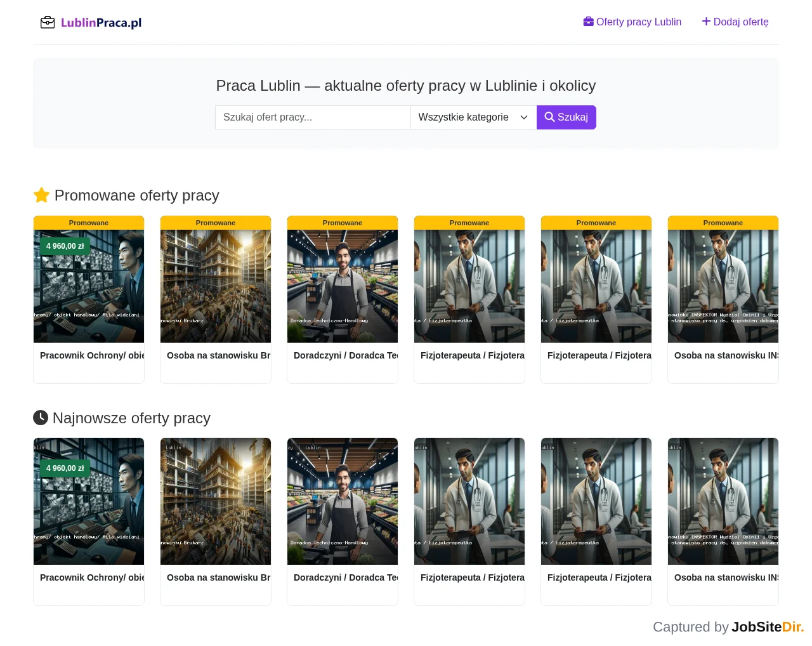
Task: Open promoted INSPEKTOR offer thumbnail
Action: point(723,286)
